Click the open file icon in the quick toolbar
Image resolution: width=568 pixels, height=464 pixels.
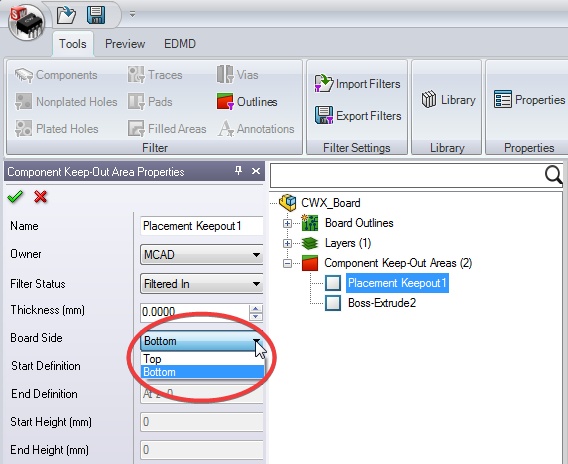pos(66,15)
